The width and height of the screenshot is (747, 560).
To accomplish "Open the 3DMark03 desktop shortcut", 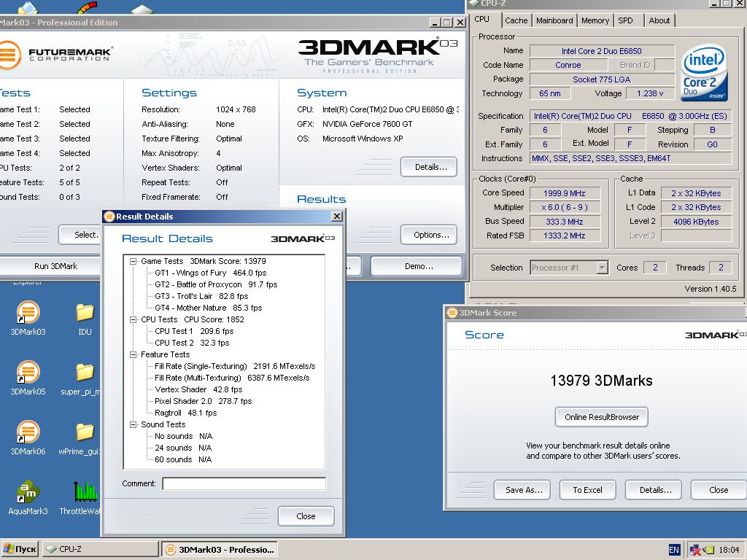I will pos(28,318).
